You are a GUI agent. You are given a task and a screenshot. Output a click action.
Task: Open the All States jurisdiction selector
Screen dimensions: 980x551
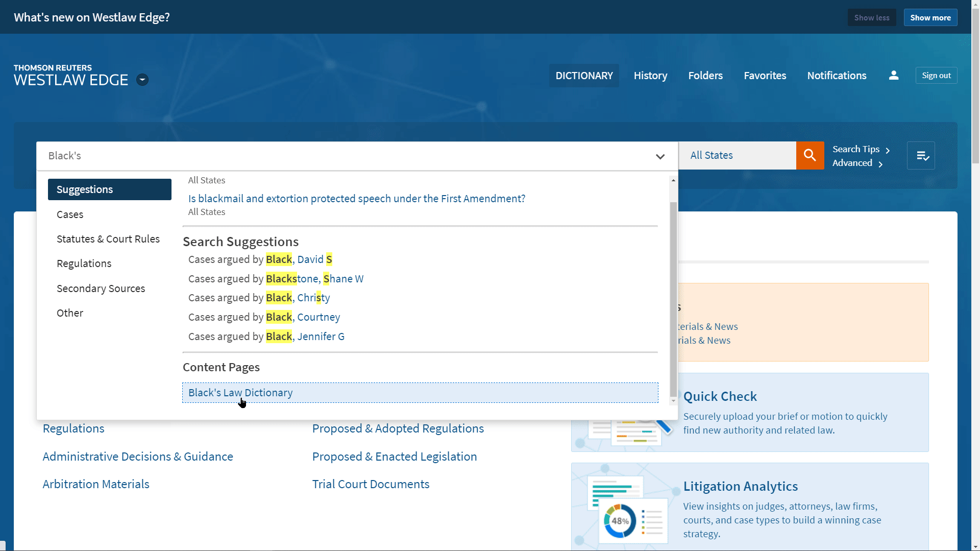coord(737,155)
